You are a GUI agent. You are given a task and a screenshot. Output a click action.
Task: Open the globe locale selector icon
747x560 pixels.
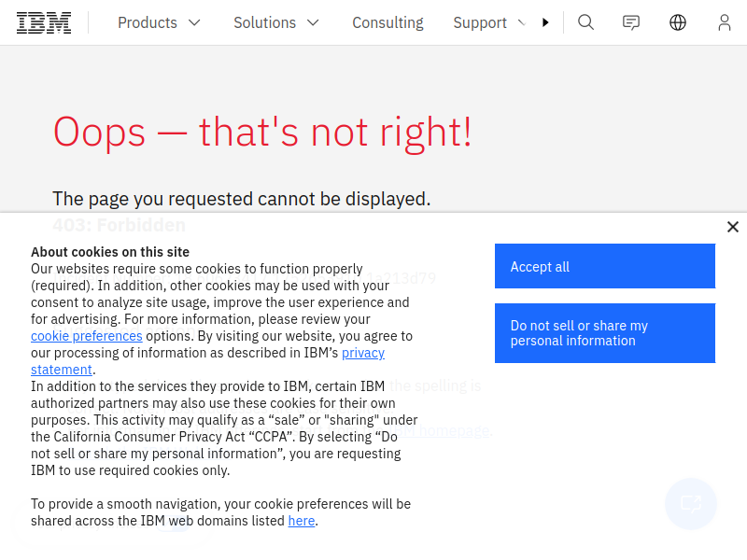pyautogui.click(x=678, y=22)
